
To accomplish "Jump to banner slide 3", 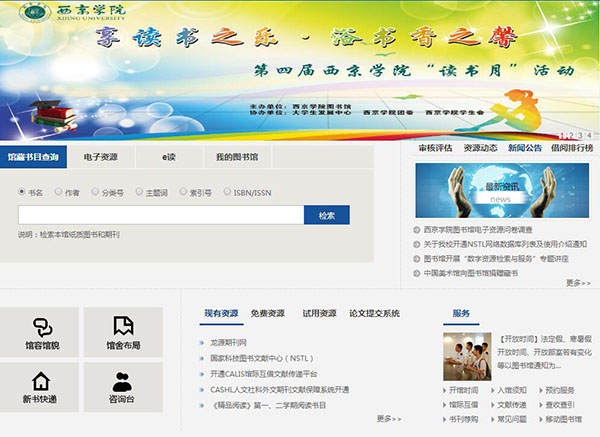I will click(580, 135).
